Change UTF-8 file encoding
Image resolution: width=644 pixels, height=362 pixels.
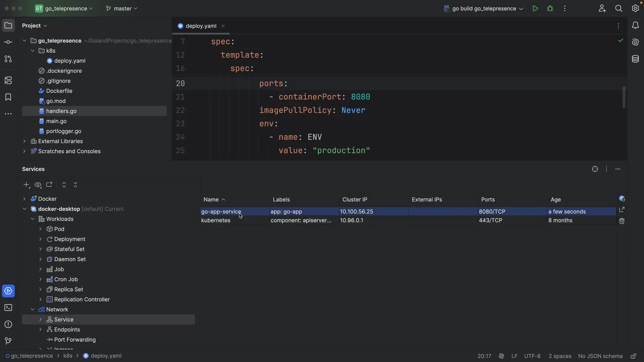click(x=532, y=356)
